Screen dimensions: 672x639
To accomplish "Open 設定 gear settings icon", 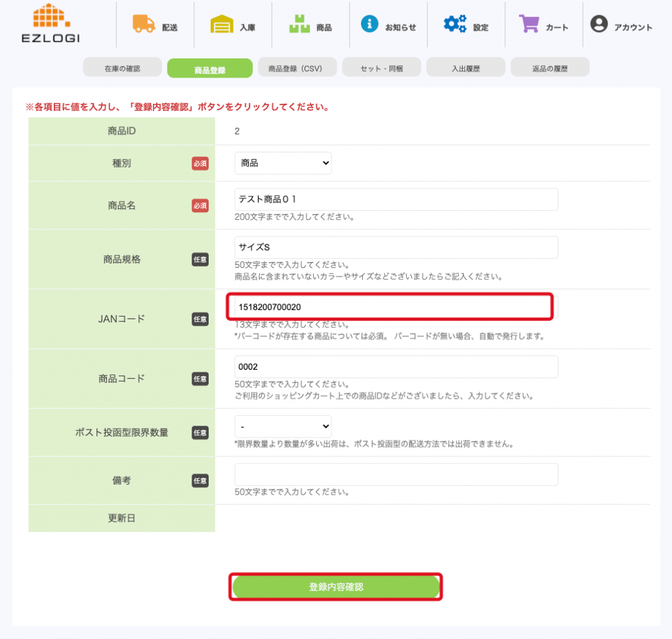I will pyautogui.click(x=454, y=24).
